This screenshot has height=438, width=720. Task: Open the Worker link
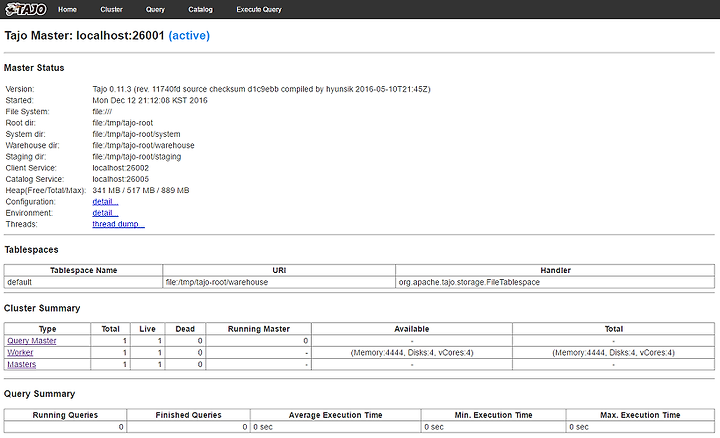coord(20,353)
